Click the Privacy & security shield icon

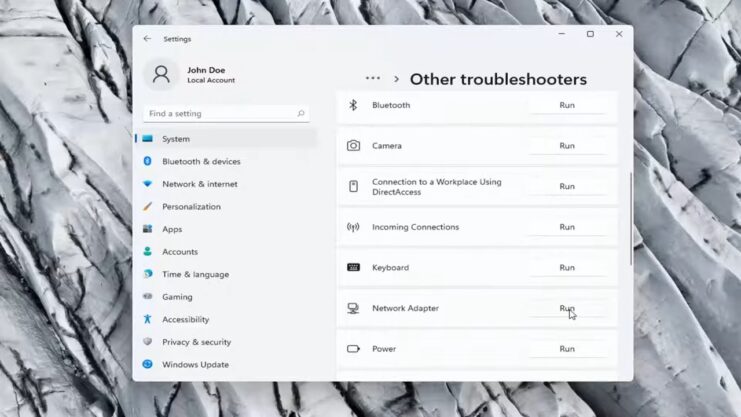147,341
